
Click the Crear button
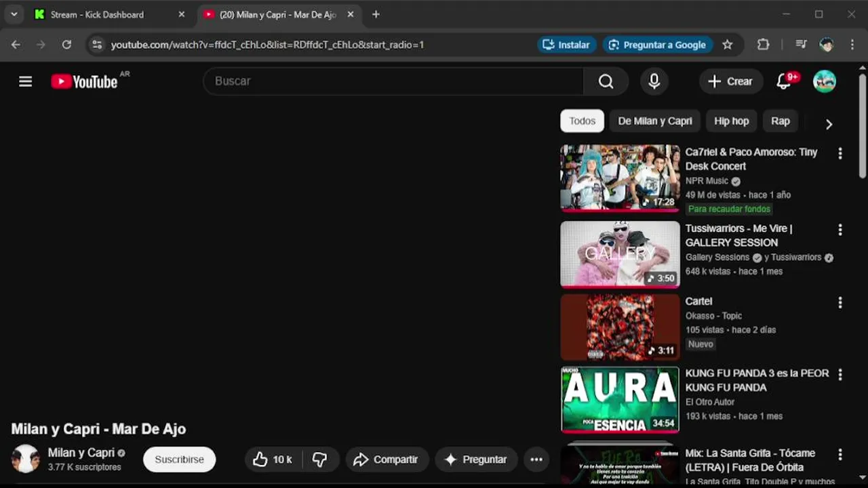pos(731,81)
